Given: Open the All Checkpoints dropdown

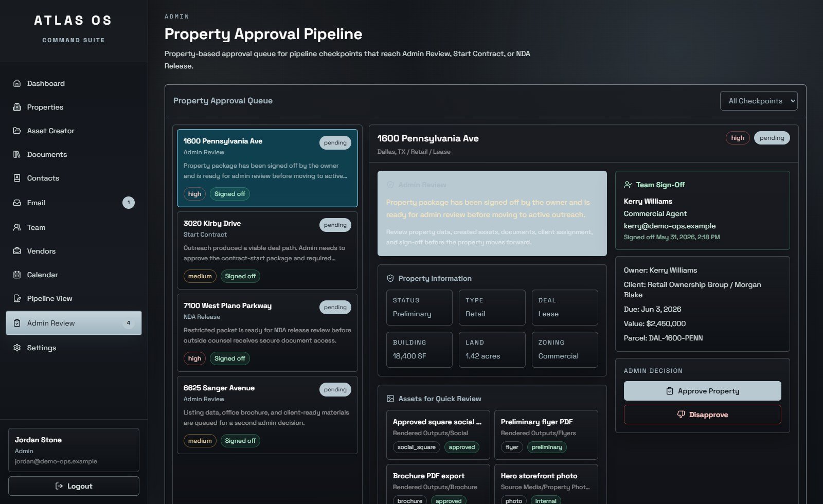Looking at the screenshot, I should point(759,101).
